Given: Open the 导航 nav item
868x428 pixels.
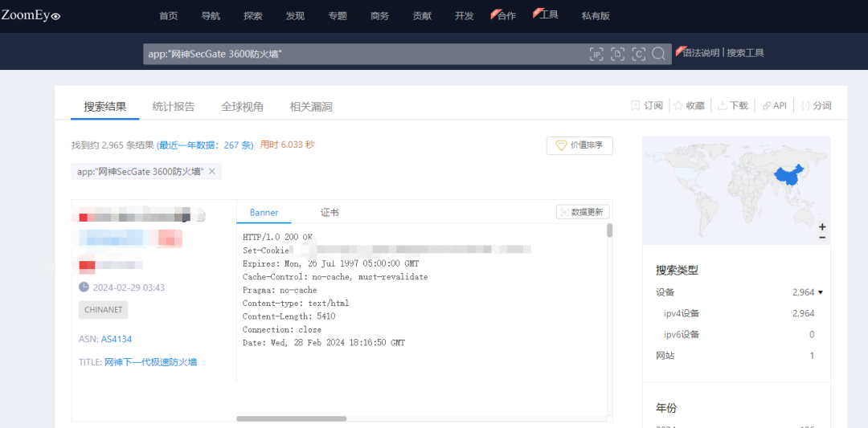Looking at the screenshot, I should pyautogui.click(x=211, y=16).
